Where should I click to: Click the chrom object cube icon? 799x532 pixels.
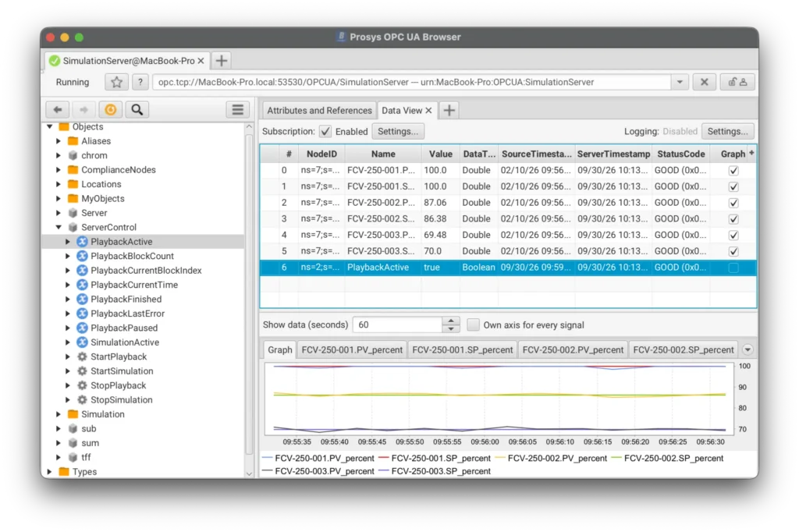tap(73, 155)
